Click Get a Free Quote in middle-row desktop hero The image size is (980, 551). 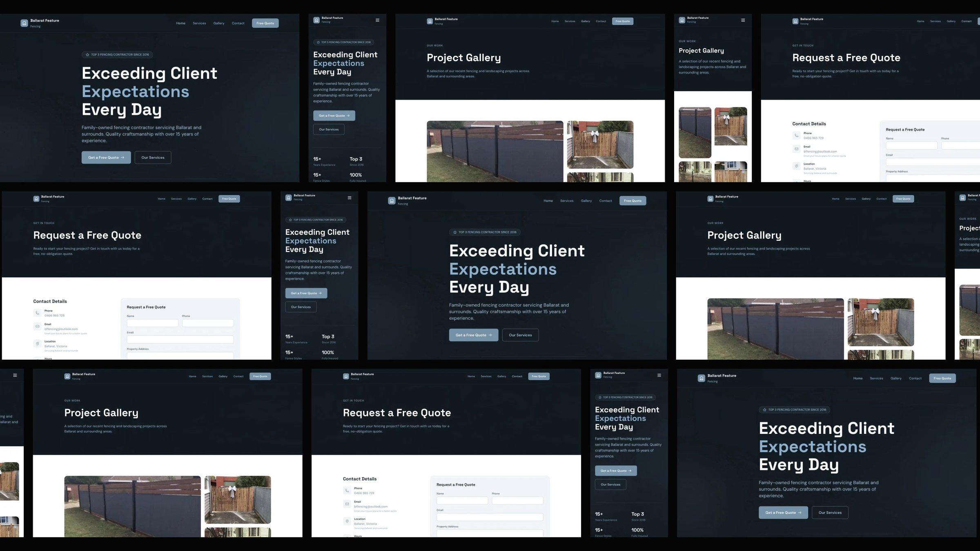474,335
